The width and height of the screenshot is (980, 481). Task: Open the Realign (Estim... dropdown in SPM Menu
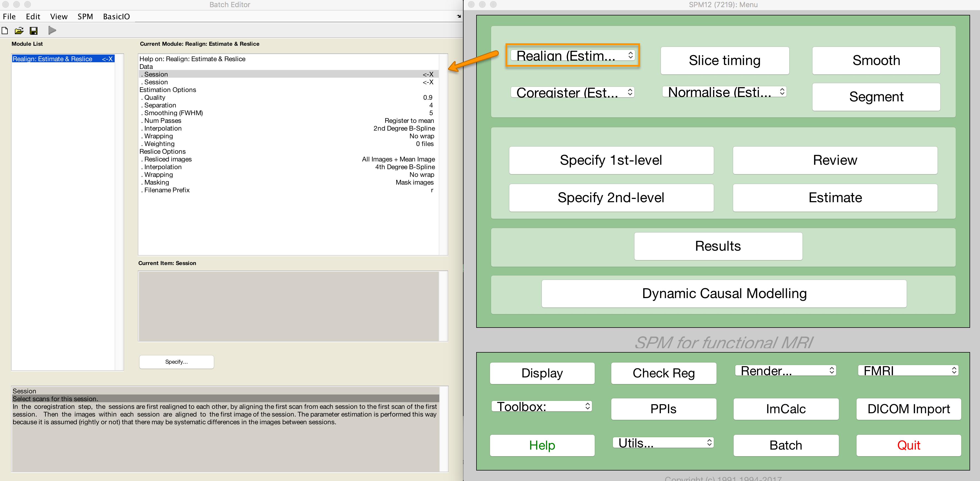tap(573, 56)
